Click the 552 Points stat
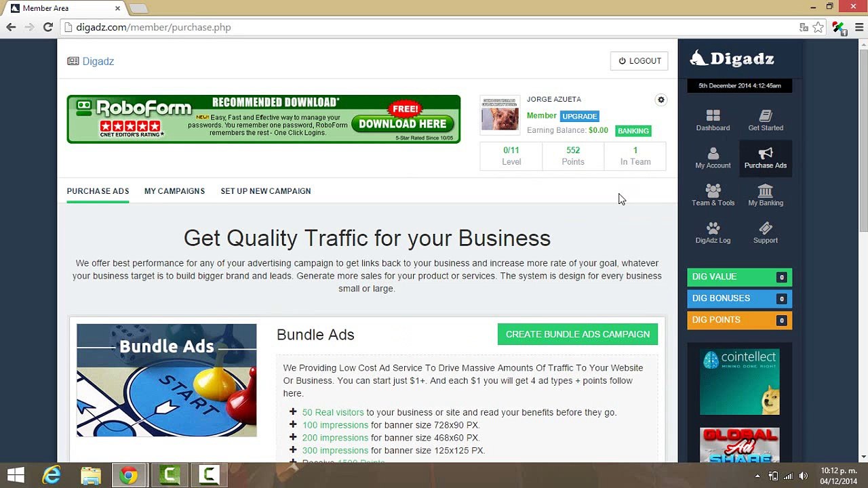Viewport: 868px width, 488px height. click(x=573, y=156)
